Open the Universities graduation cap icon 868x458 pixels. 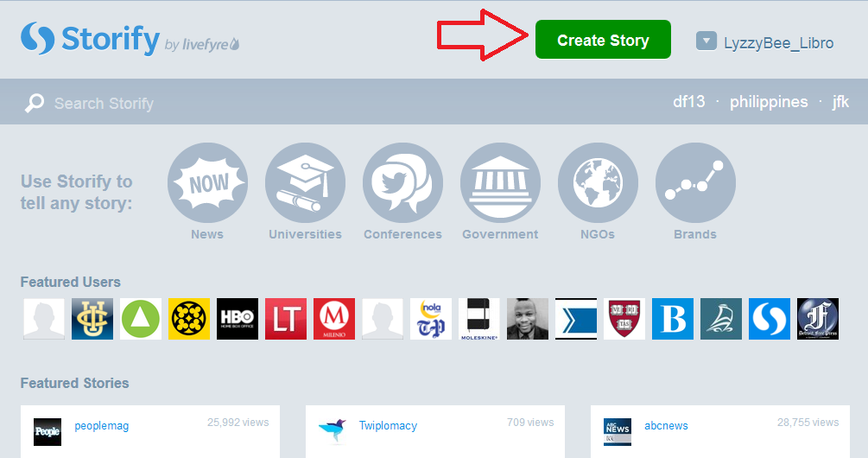(305, 183)
